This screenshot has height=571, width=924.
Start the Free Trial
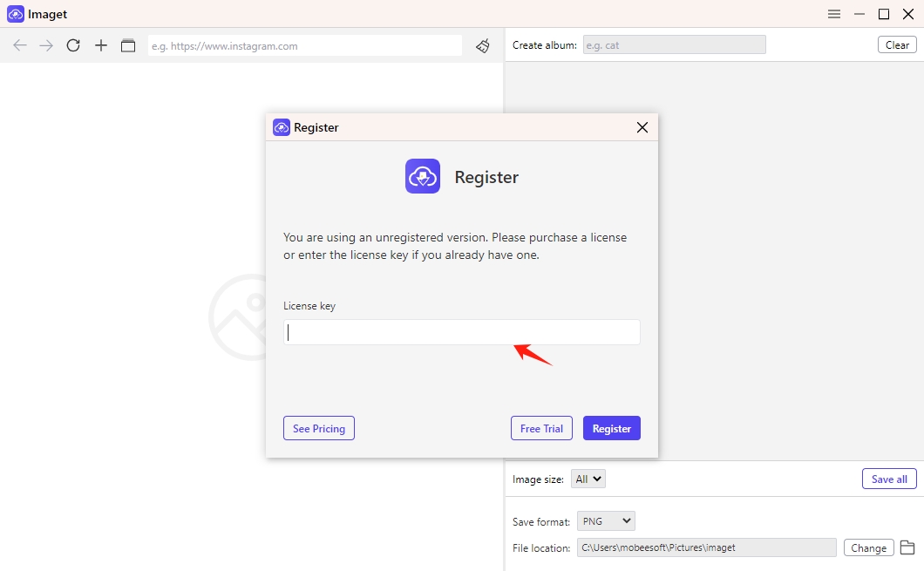[x=541, y=428]
